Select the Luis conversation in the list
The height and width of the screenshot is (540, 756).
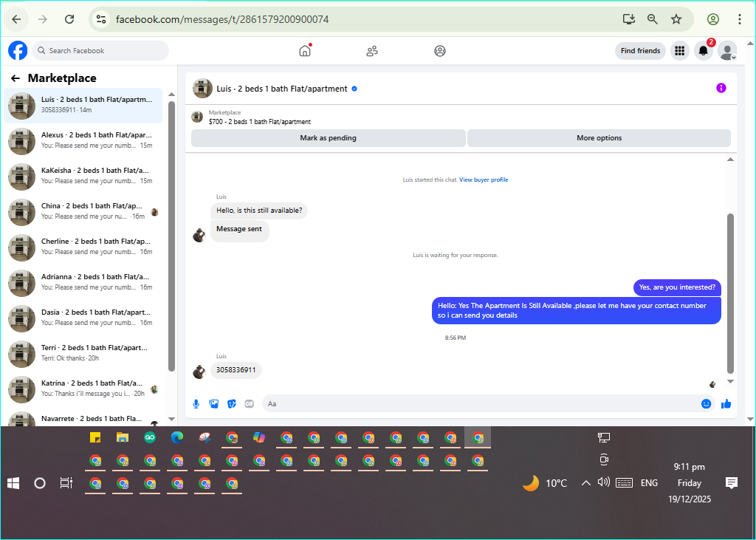pyautogui.click(x=83, y=106)
